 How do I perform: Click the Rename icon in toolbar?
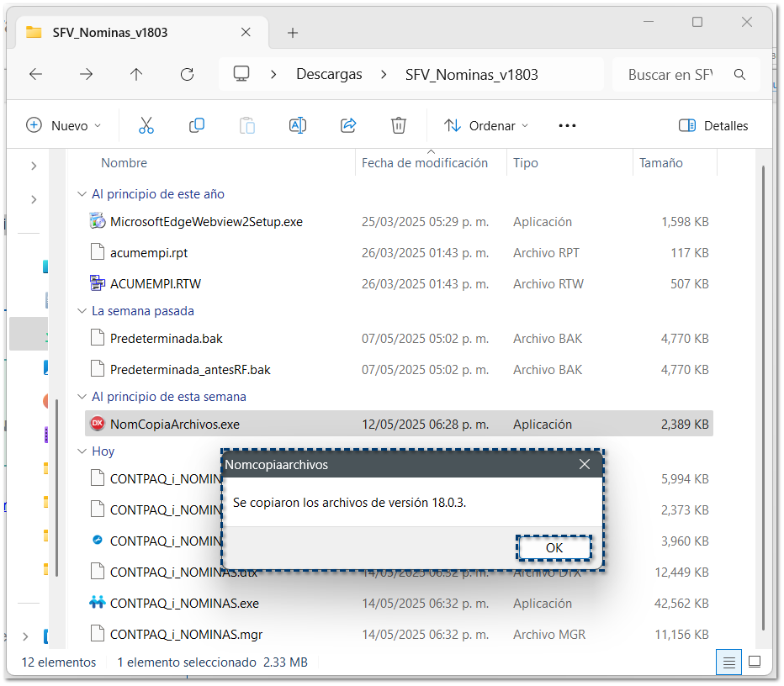[x=297, y=125]
